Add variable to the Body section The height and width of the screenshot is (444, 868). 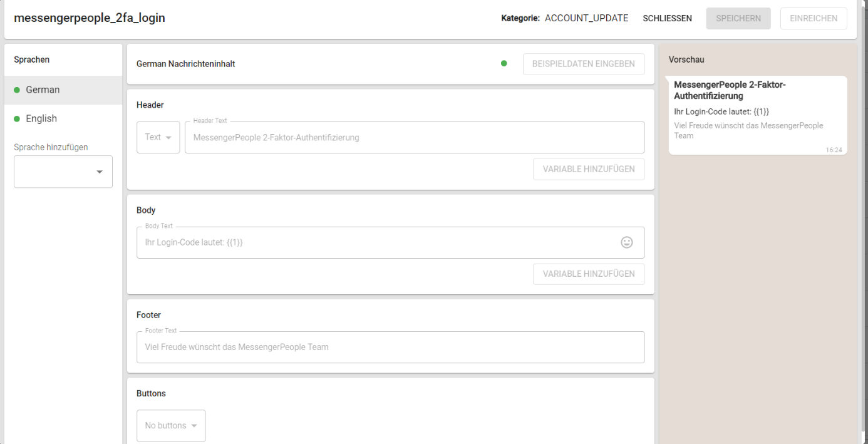click(589, 274)
